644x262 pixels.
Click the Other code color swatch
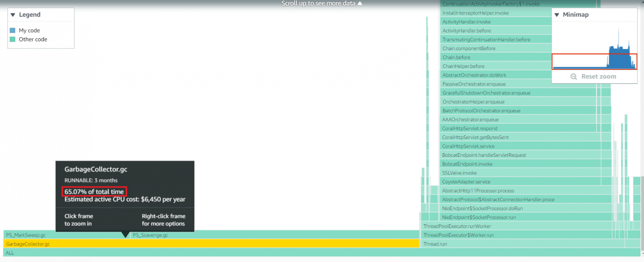click(13, 39)
